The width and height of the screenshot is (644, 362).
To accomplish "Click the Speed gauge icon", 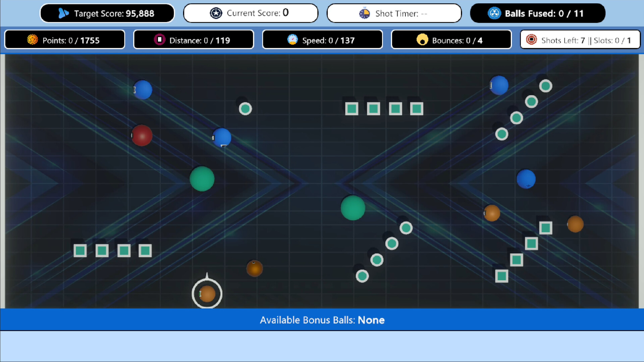I will [x=293, y=40].
